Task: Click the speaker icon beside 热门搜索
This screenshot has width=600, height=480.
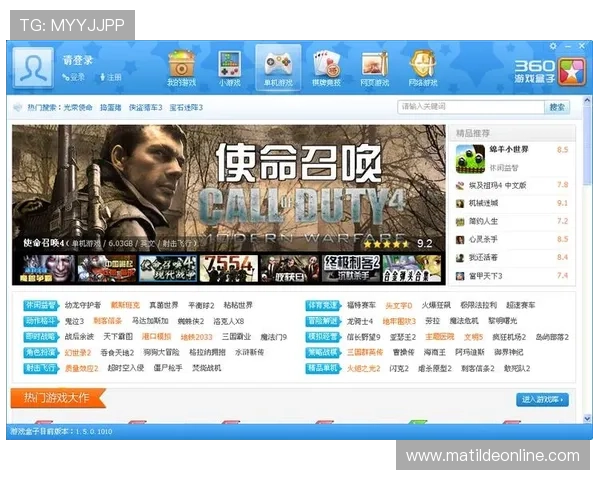Action: click(x=18, y=108)
